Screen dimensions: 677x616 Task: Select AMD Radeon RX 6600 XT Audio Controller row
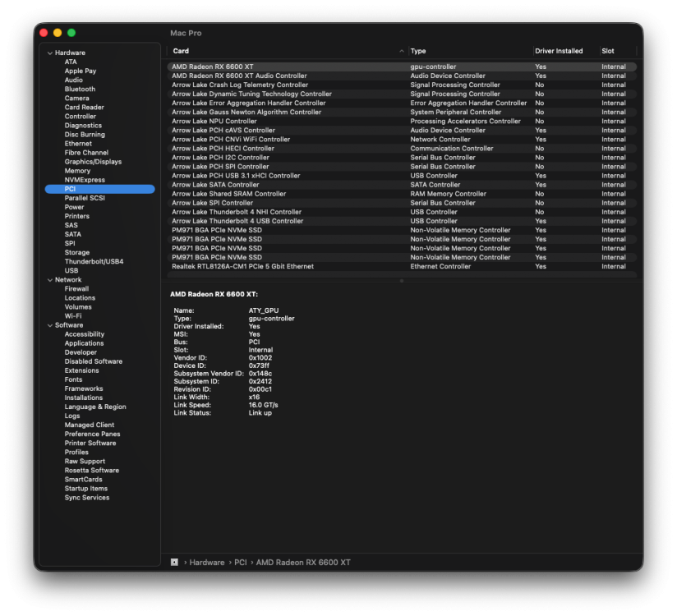click(x=402, y=76)
